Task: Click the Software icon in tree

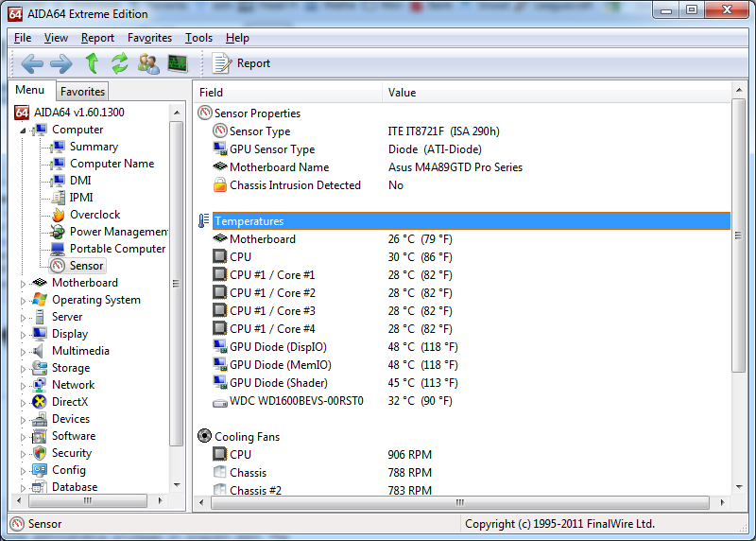Action: tap(40, 436)
